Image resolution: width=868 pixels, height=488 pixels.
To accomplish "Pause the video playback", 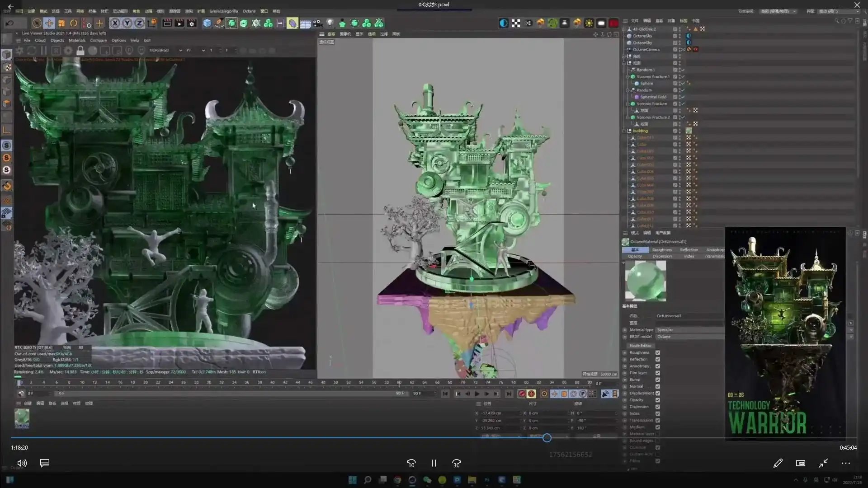I will [x=434, y=463].
